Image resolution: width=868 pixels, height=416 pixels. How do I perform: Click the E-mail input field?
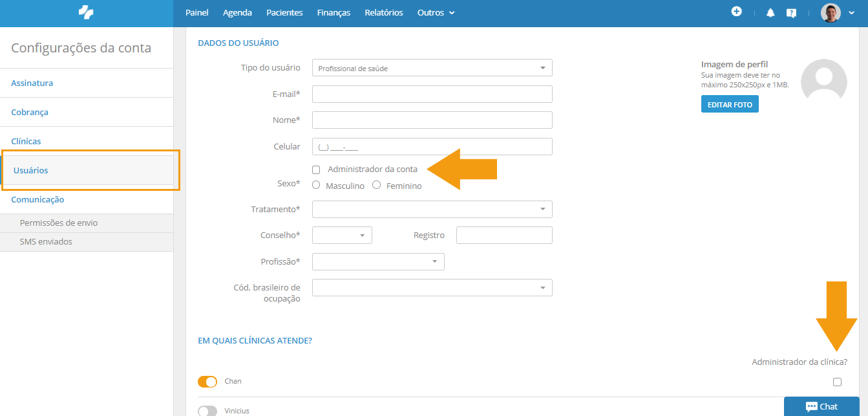click(432, 94)
